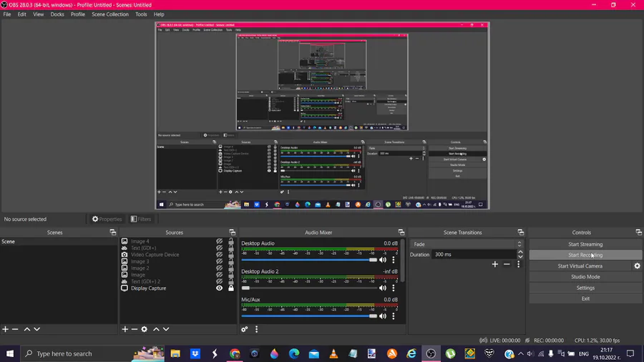Open Google Chrome from taskbar
This screenshot has width=644, height=362.
click(x=235, y=353)
